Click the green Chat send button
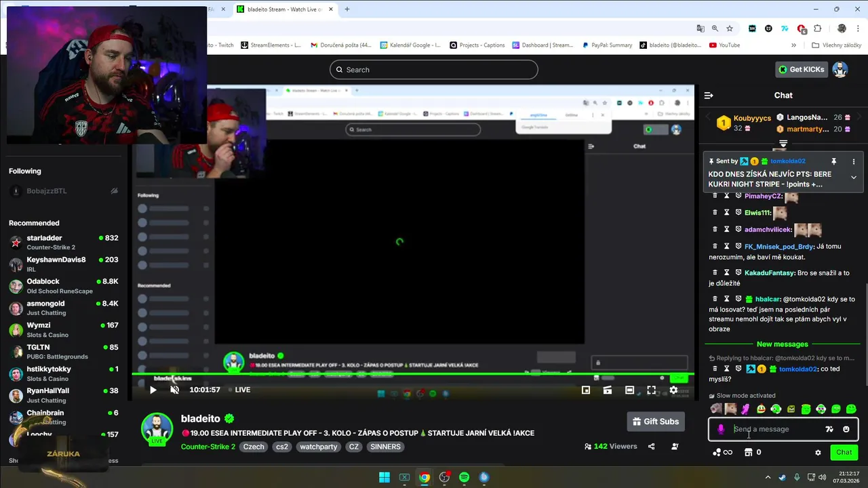Viewport: 868px width, 488px height. [x=844, y=452]
